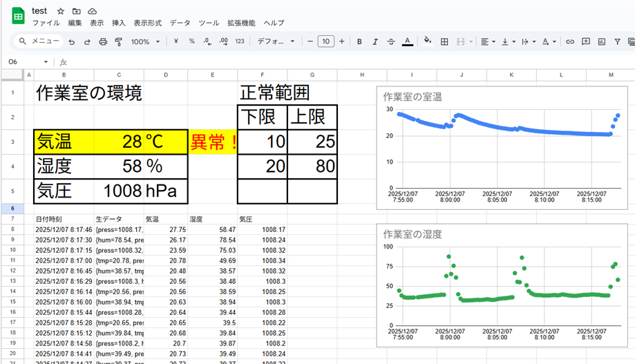This screenshot has height=364, width=635.
Task: Open the horizontal align dropdown
Action: (x=488, y=41)
